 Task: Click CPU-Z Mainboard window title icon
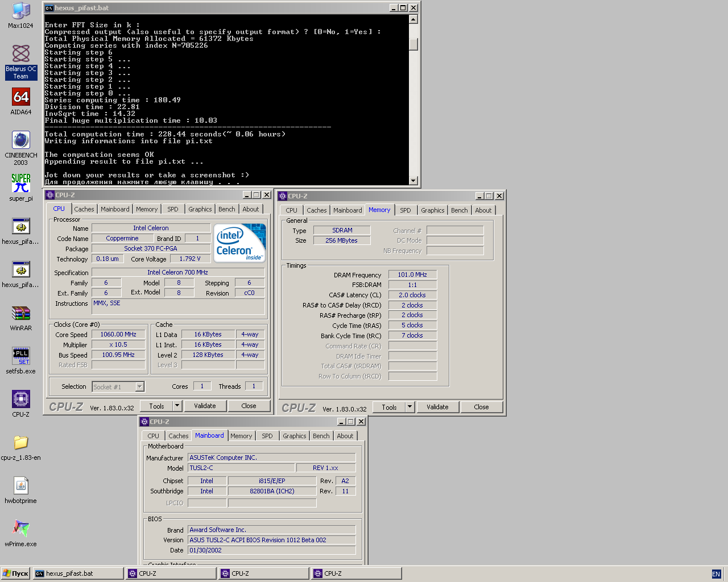click(x=144, y=422)
